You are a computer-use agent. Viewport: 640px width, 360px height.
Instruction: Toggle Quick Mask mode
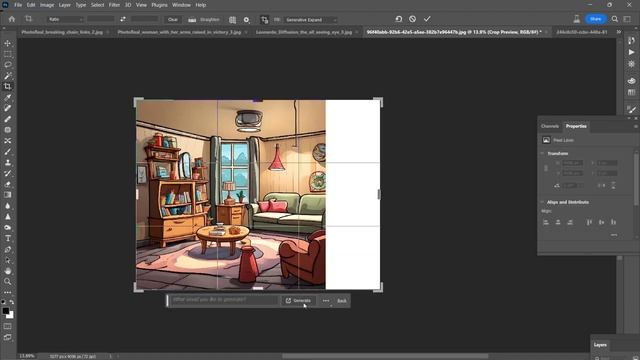tap(7, 327)
